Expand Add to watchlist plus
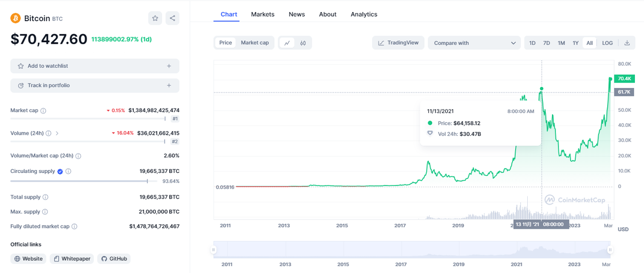644x273 pixels. 169,66
